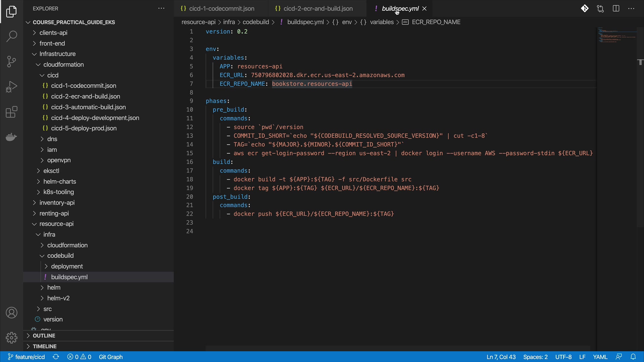This screenshot has height=362, width=644.
Task: Click the feature/cicd branch in status bar
Action: point(26,357)
